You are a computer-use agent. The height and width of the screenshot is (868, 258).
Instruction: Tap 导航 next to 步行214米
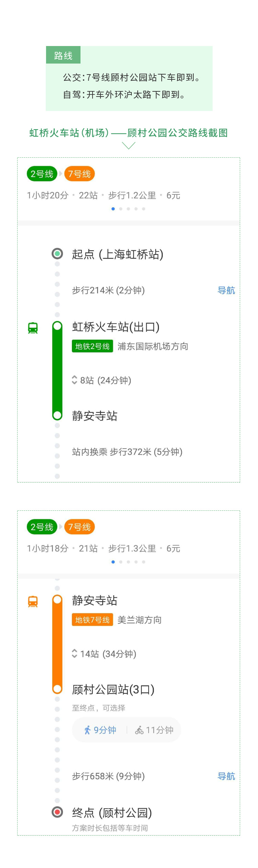(226, 290)
